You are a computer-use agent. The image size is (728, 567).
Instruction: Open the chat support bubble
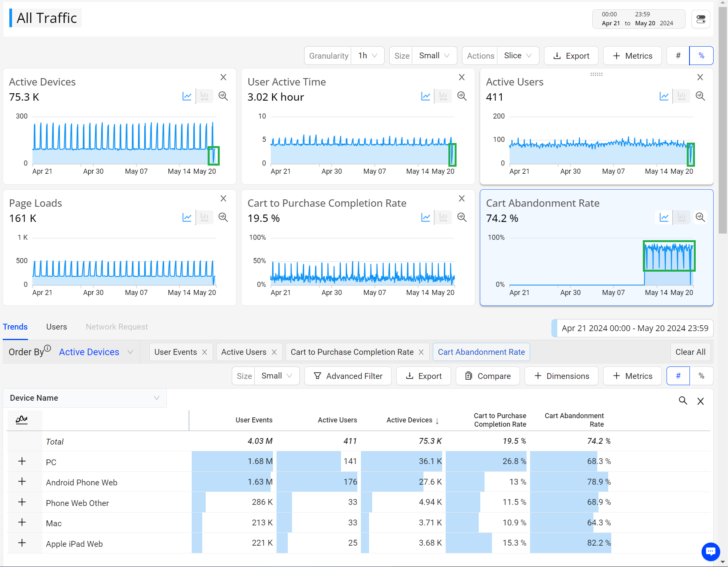tap(710, 551)
